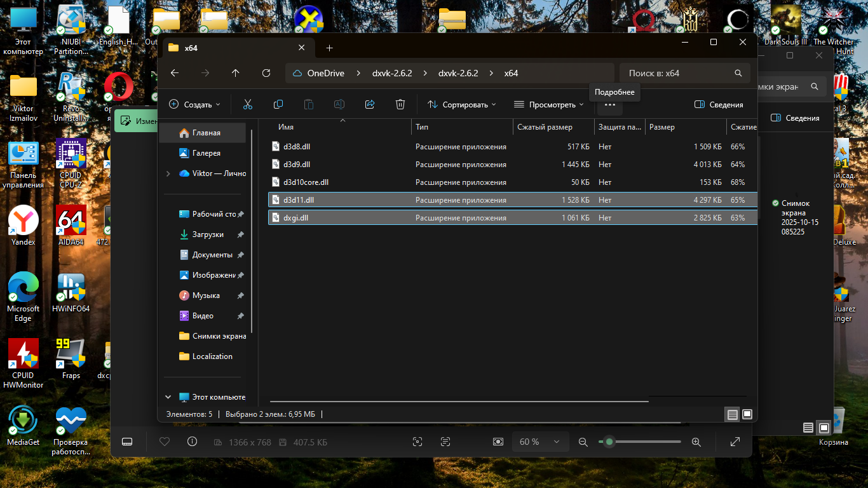Switch to large icons view in status bar
This screenshot has height=488, width=868.
click(x=747, y=414)
